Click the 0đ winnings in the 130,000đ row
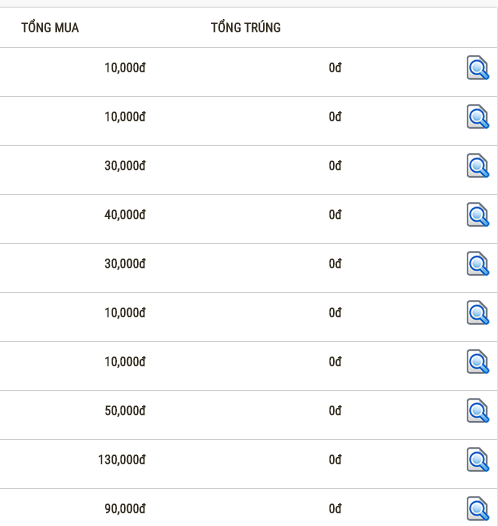 click(x=335, y=460)
